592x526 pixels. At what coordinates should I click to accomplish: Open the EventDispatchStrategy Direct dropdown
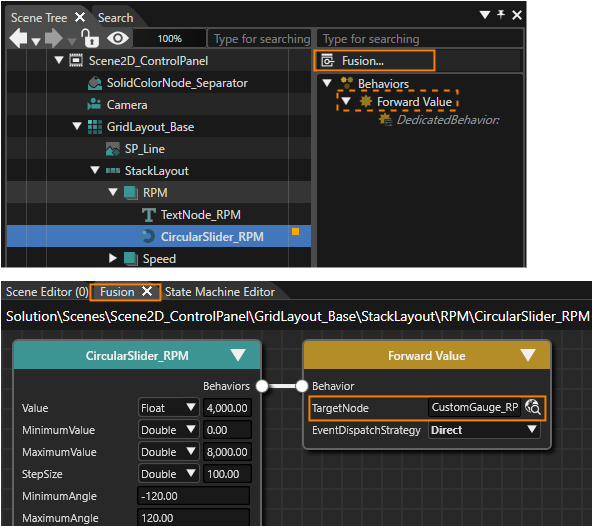point(484,430)
